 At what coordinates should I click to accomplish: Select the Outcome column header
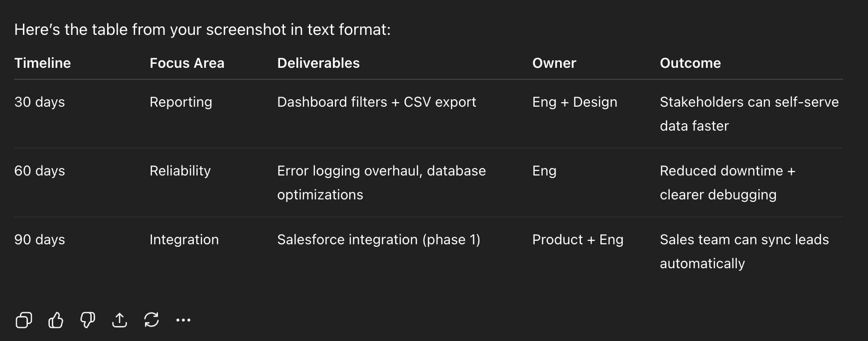pos(690,63)
